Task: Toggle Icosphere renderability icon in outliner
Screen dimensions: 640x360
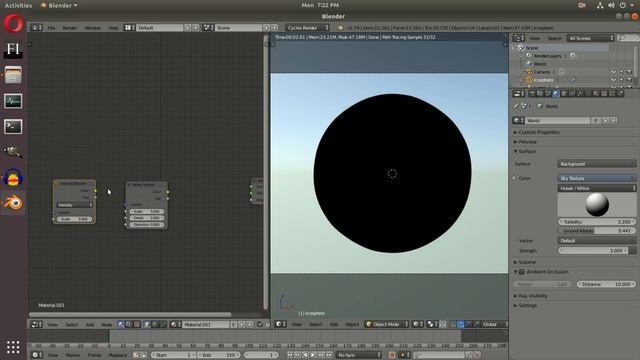Action: click(629, 80)
